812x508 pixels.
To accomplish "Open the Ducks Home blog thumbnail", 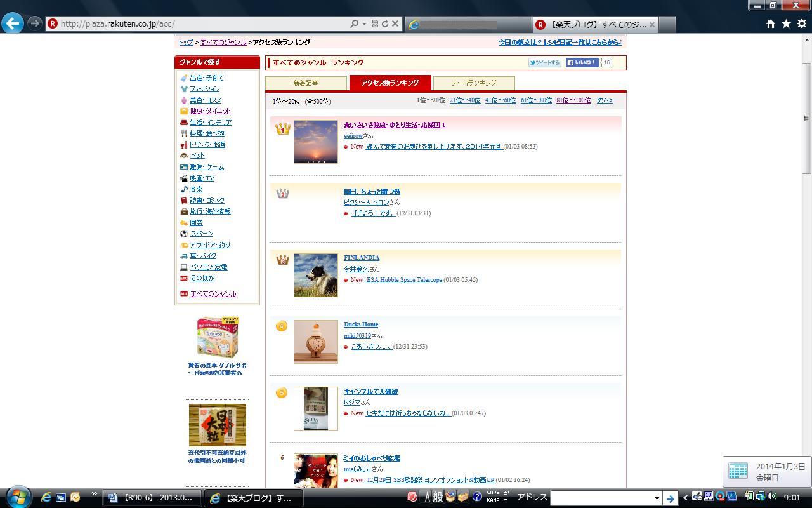I will pos(316,342).
